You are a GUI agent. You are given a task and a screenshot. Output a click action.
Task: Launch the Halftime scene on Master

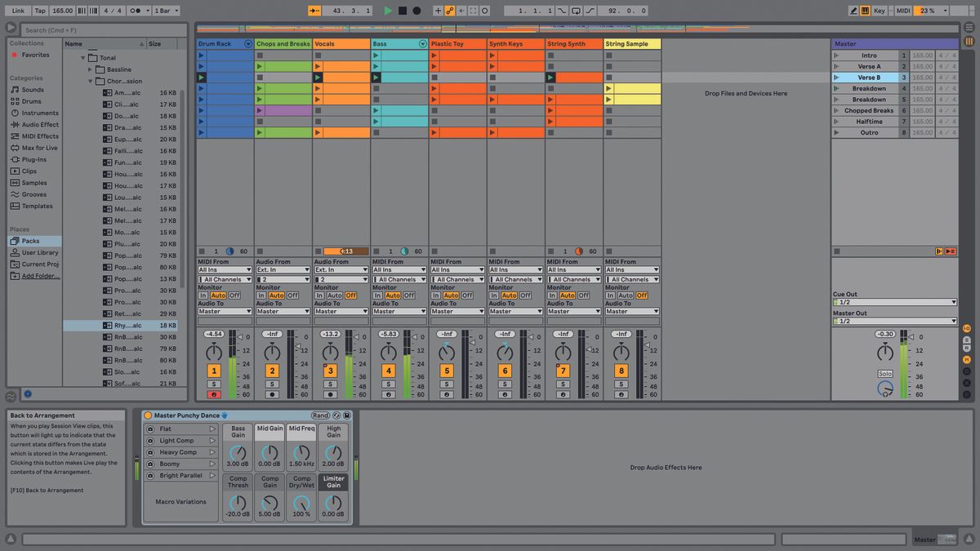836,122
